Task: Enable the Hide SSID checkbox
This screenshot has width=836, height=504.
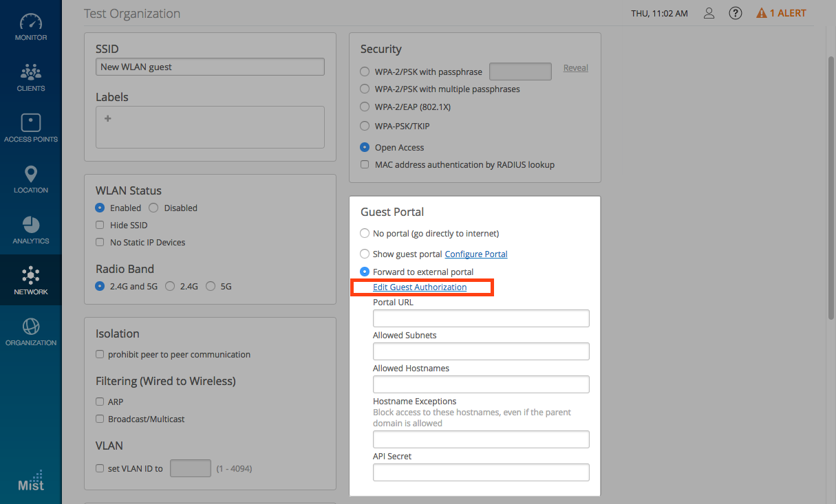Action: pos(100,225)
